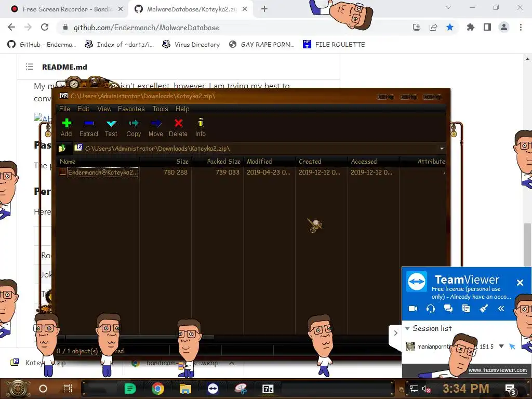Click the 739 033 packed size cell
Viewport: 532px width, 399px height.
click(x=228, y=172)
